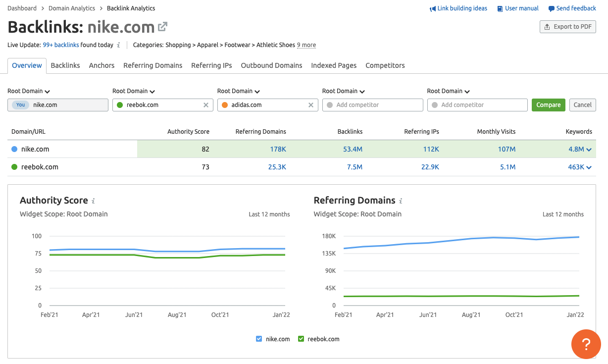Click the Cancel button
The height and width of the screenshot is (364, 608).
583,105
